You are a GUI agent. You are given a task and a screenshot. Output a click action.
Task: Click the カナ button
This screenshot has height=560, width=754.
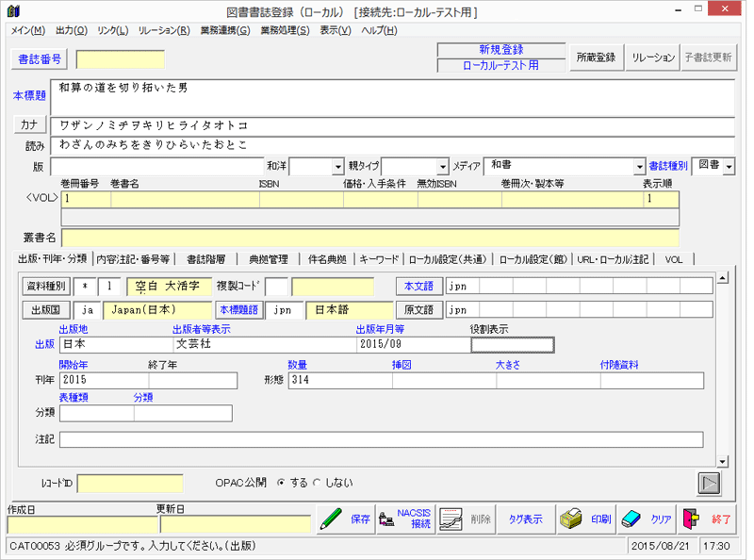tap(29, 125)
